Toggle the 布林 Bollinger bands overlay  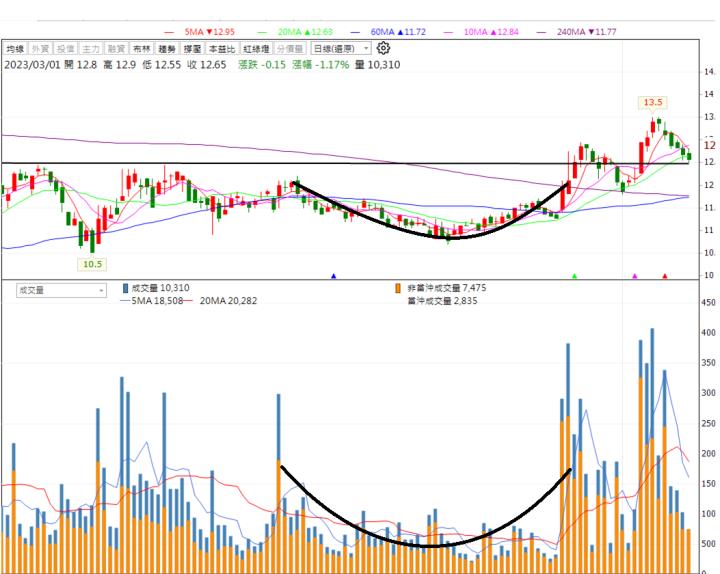point(141,48)
